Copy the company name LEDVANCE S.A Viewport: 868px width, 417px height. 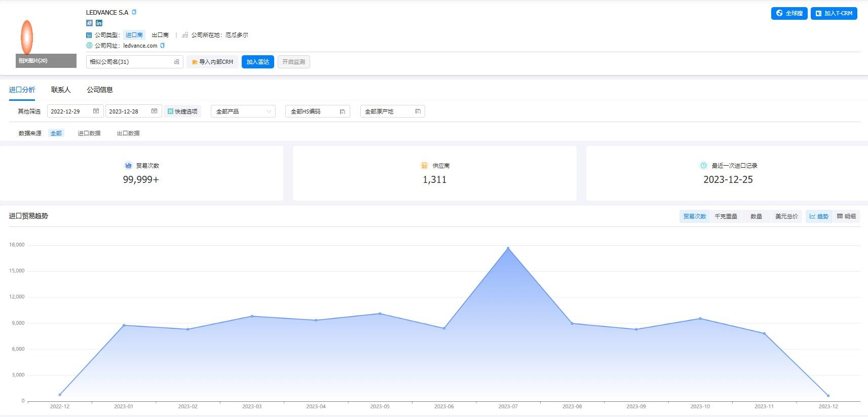(x=134, y=12)
